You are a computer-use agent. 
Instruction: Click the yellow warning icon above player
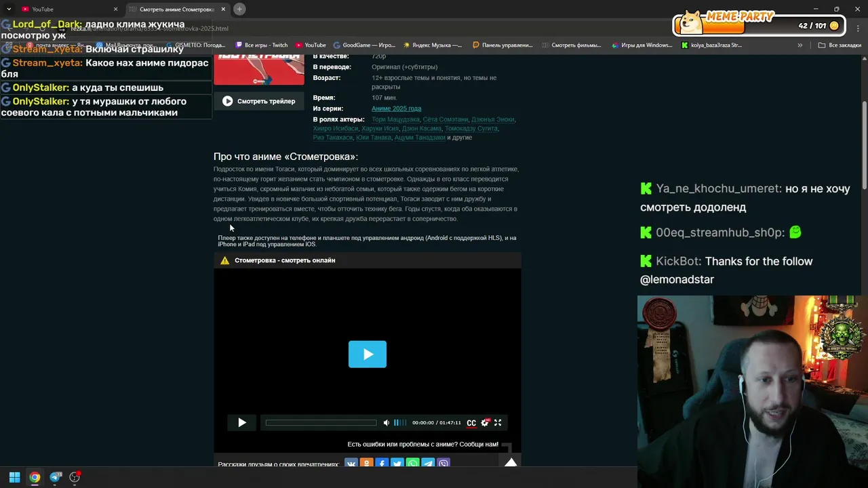[x=224, y=260]
